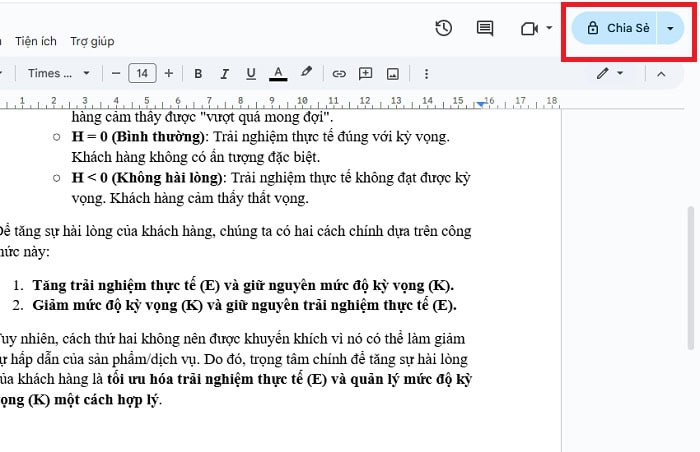Click the Chia Sẻ share button

614,28
